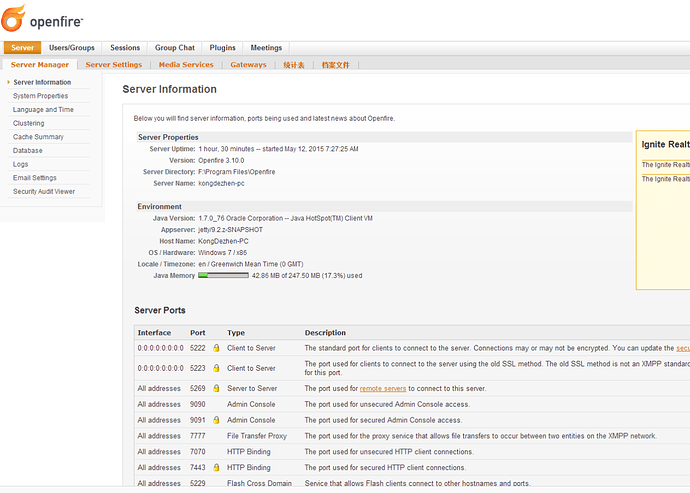Viewport: 690px width, 493px height.
Task: Open the 档案文件 subtab
Action: pyautogui.click(x=335, y=65)
